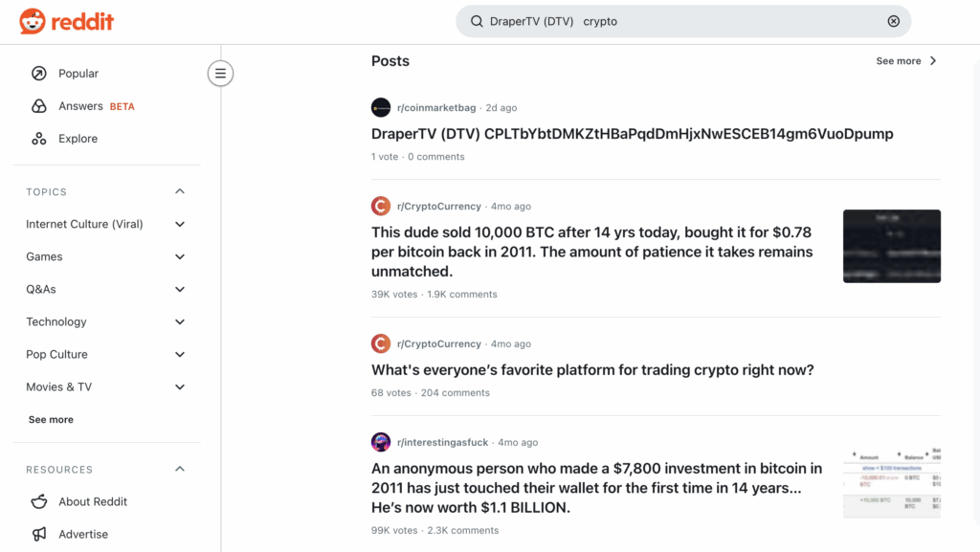Clear the search field with X icon
The height and width of the screenshot is (552, 980).
(894, 21)
